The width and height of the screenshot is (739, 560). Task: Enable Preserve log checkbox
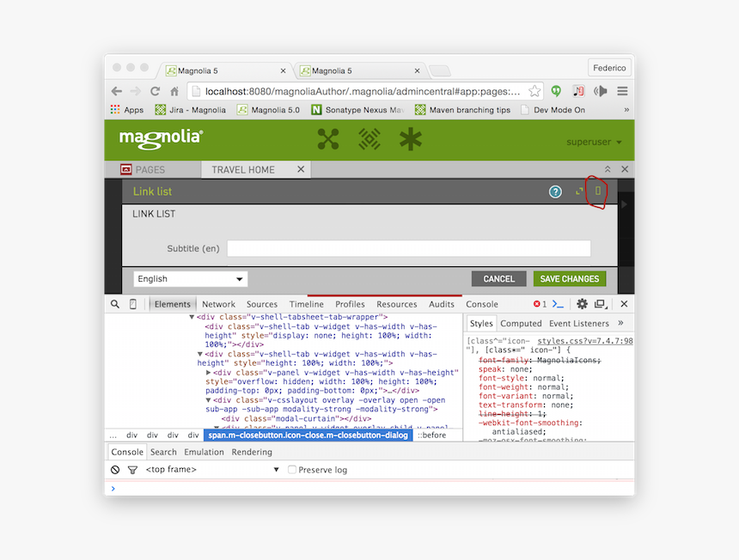click(292, 470)
